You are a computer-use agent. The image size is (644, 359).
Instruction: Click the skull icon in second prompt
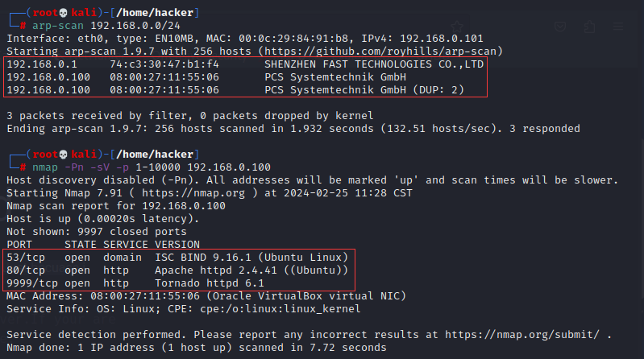point(63,155)
